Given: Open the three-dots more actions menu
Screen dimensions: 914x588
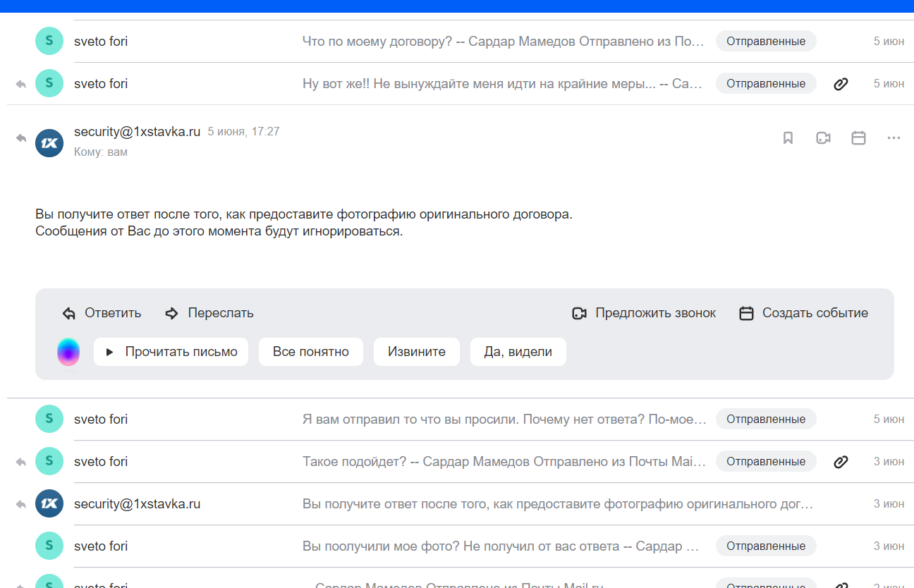Looking at the screenshot, I should 894,138.
